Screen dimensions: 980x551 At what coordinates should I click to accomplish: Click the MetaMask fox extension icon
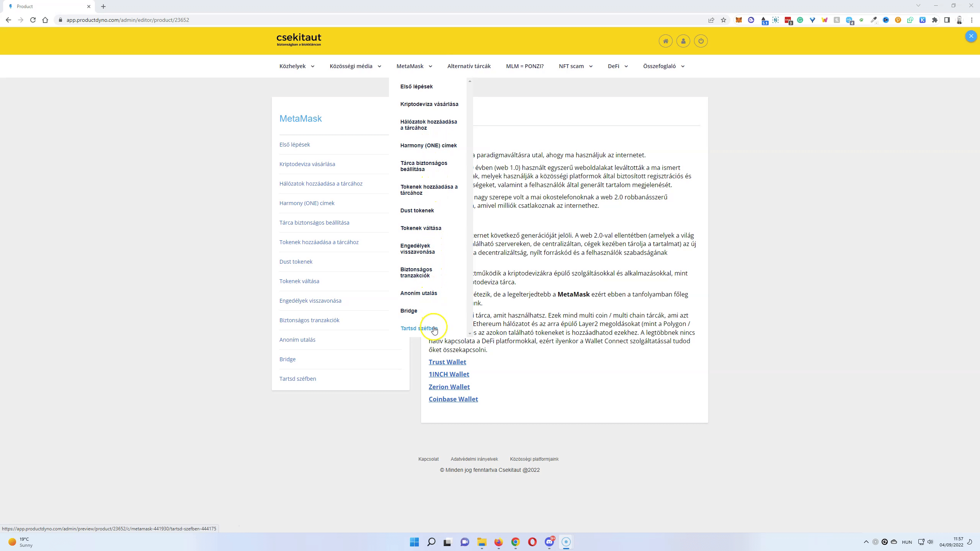[739, 20]
